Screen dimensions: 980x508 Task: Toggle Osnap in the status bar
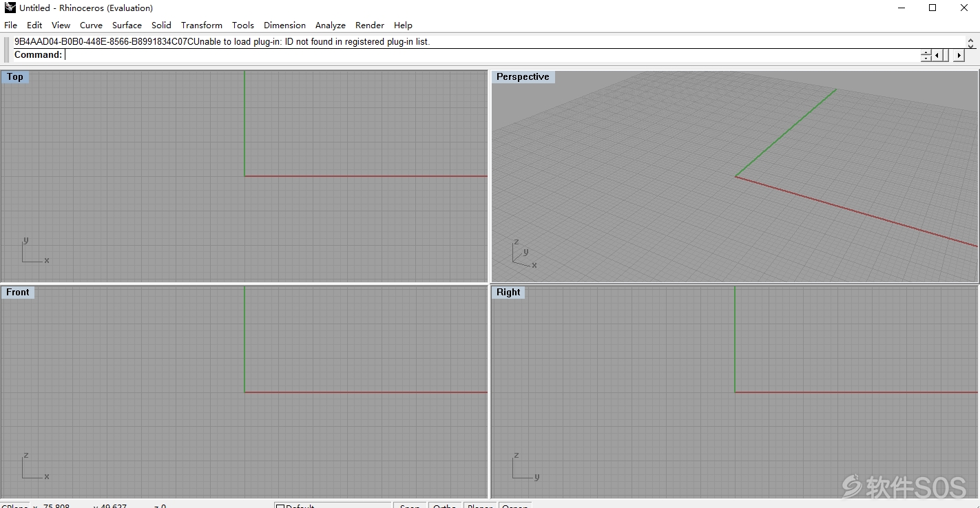coord(514,505)
